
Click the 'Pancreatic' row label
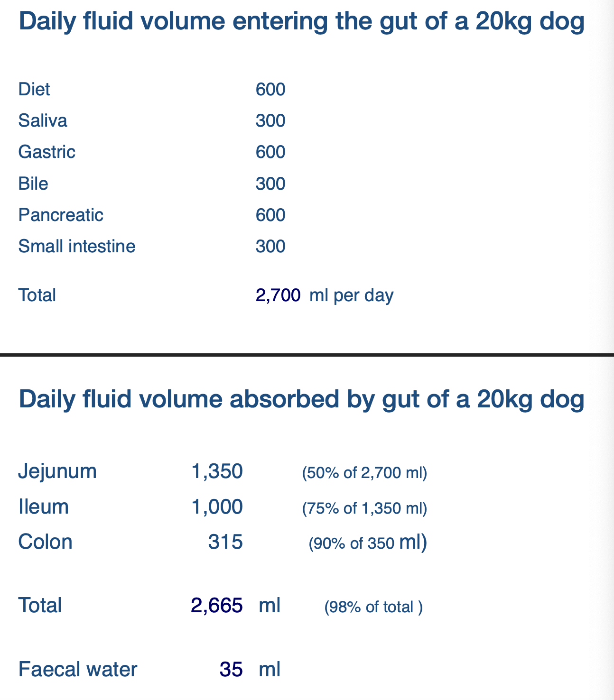61,215
